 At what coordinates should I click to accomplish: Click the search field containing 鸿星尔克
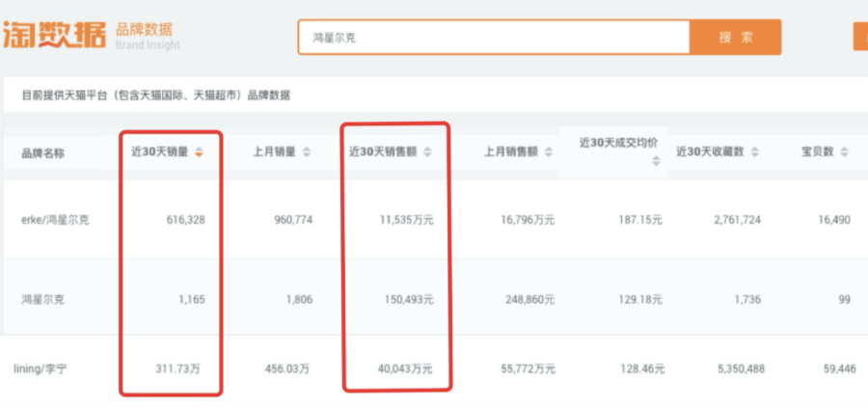click(492, 38)
